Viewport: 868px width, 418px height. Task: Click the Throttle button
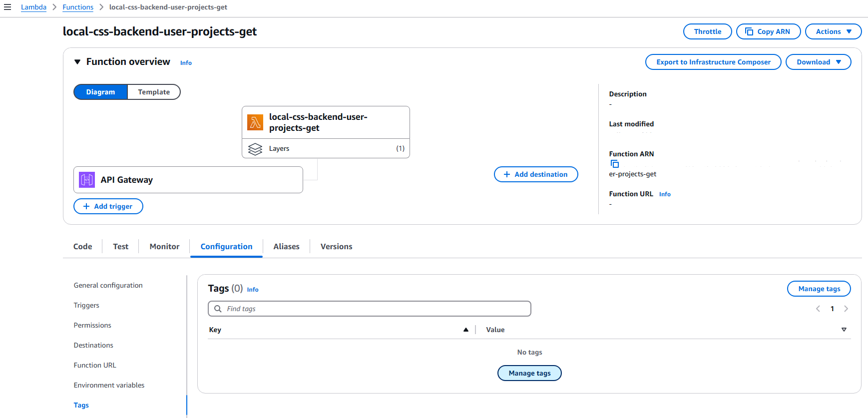pyautogui.click(x=707, y=31)
